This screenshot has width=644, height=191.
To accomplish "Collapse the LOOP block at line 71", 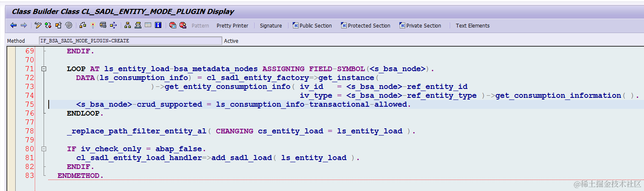I will (44, 69).
